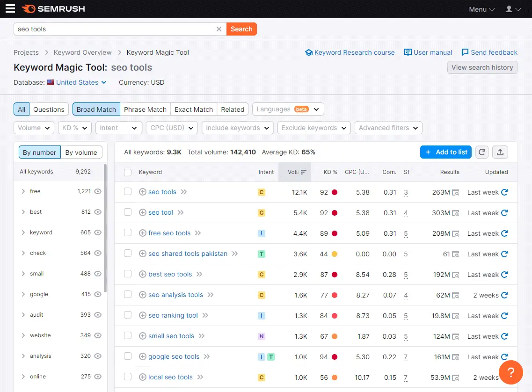Toggle eye visibility for free group
Screen dimensions: 532x392
[x=98, y=191]
